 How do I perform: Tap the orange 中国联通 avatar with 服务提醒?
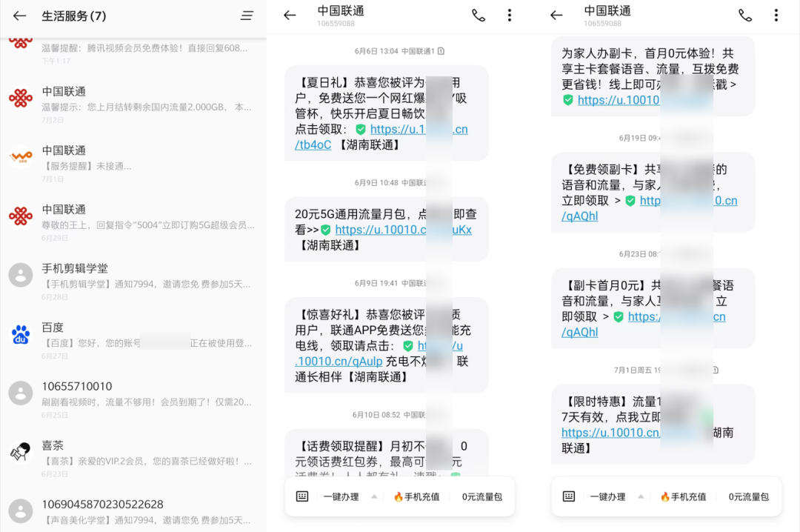(21, 156)
